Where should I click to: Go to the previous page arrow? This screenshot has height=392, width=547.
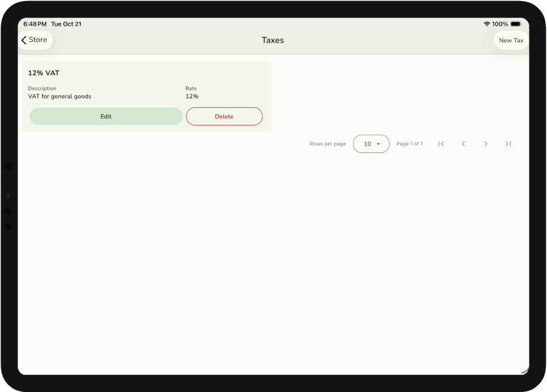coord(463,144)
